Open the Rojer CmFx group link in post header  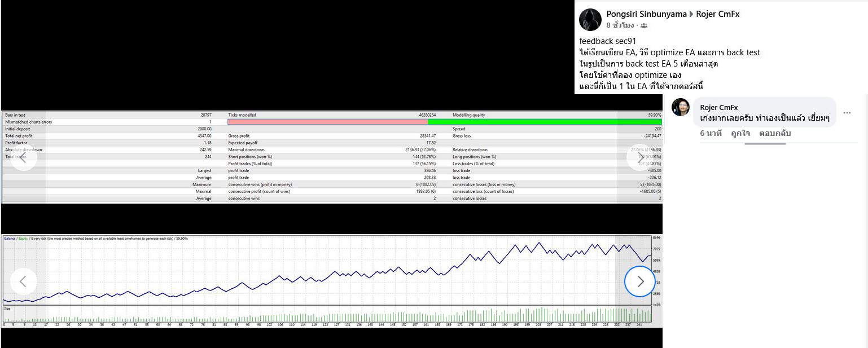pos(717,14)
